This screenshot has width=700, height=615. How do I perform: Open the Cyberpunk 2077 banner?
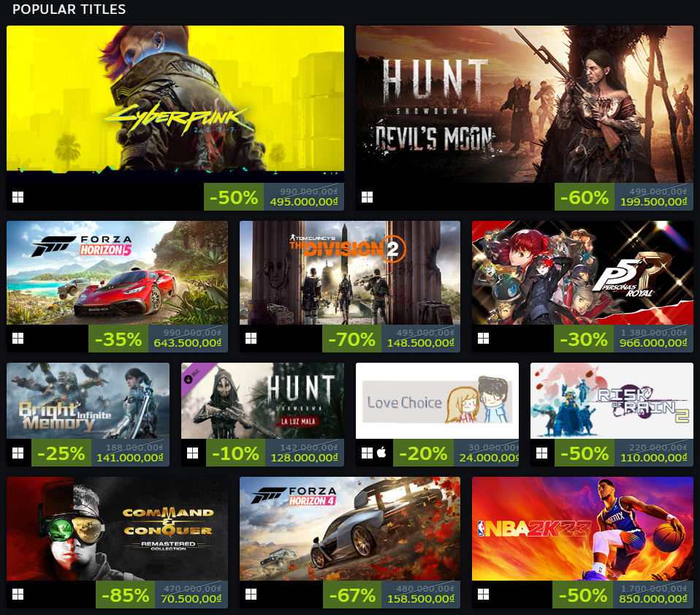click(x=175, y=104)
